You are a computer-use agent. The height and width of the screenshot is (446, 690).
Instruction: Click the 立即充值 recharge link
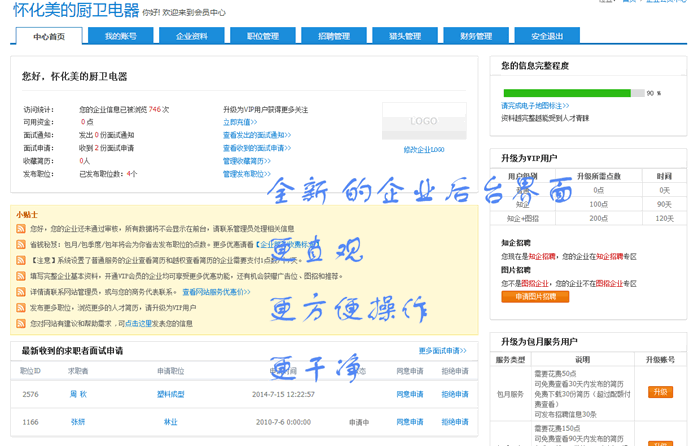tap(238, 122)
